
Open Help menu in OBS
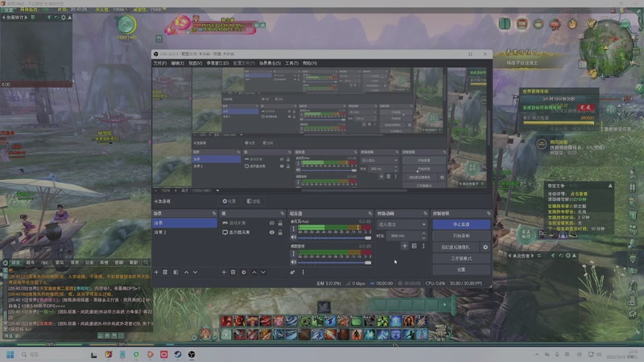pos(310,64)
